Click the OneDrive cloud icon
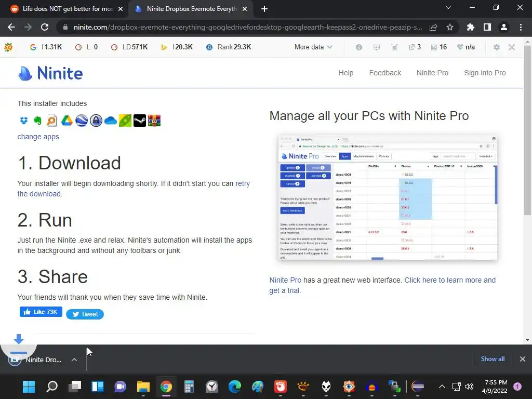Viewport: 532px width, 399px height. point(111,121)
